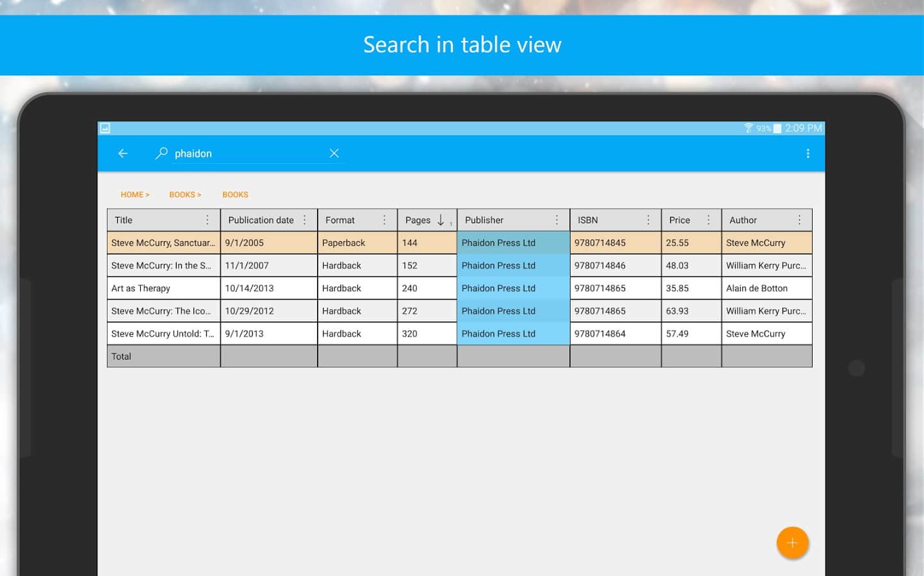Image resolution: width=924 pixels, height=576 pixels.
Task: Open Author column three-dot menu
Action: point(799,220)
